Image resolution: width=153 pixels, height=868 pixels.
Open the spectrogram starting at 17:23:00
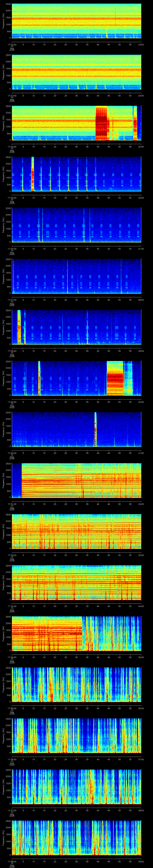76,72
